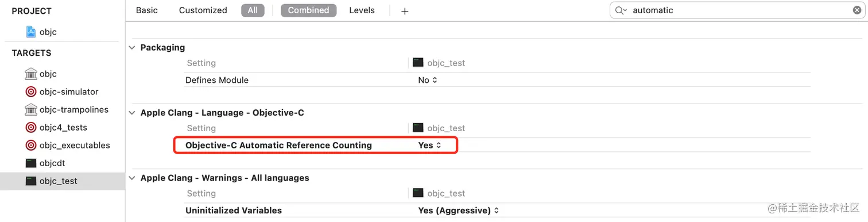Select the objcdt terminal target icon
This screenshot has height=222, width=868.
tap(31, 163)
